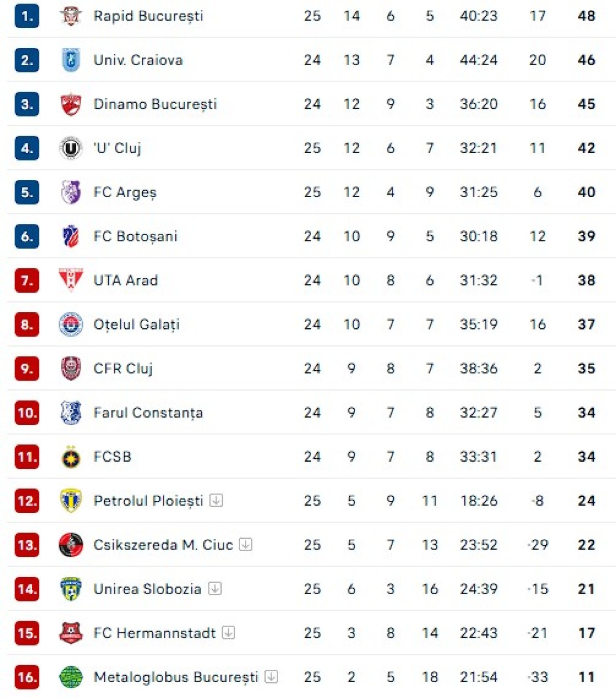Screen dimensions: 616x698
Task: Click the red position 16 badge
Action: tap(27, 677)
